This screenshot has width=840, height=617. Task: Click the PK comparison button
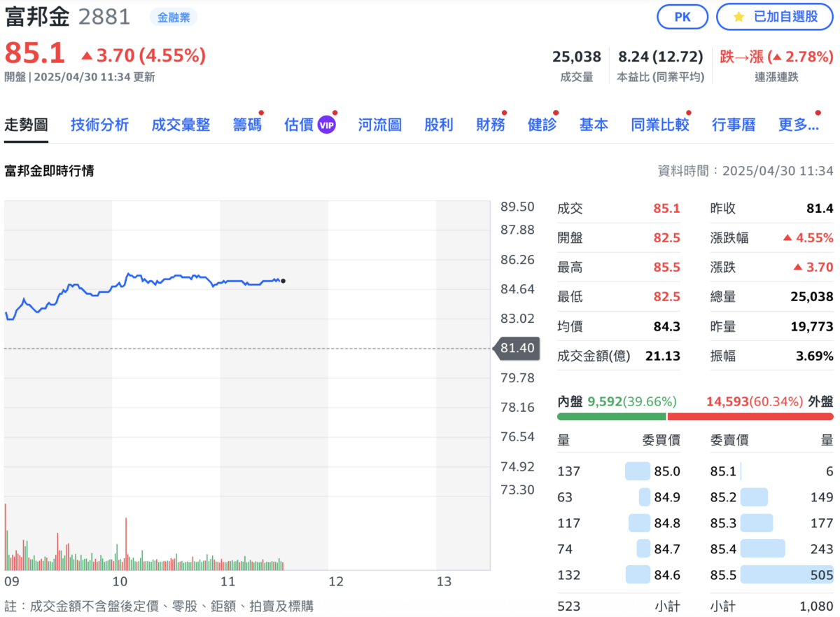point(682,18)
